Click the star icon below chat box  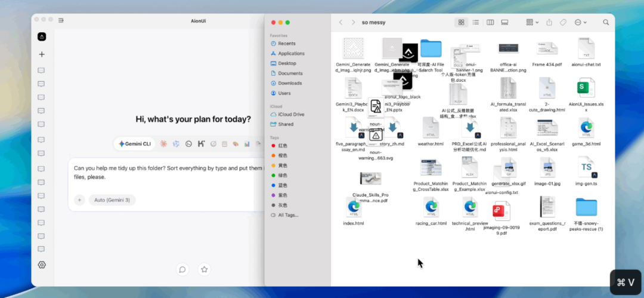tap(205, 269)
